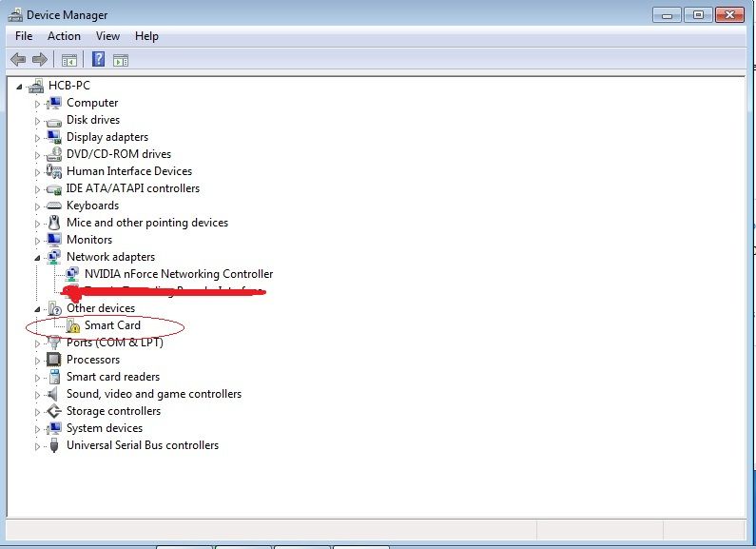Click the Back arrow toolbar icon

[18, 60]
